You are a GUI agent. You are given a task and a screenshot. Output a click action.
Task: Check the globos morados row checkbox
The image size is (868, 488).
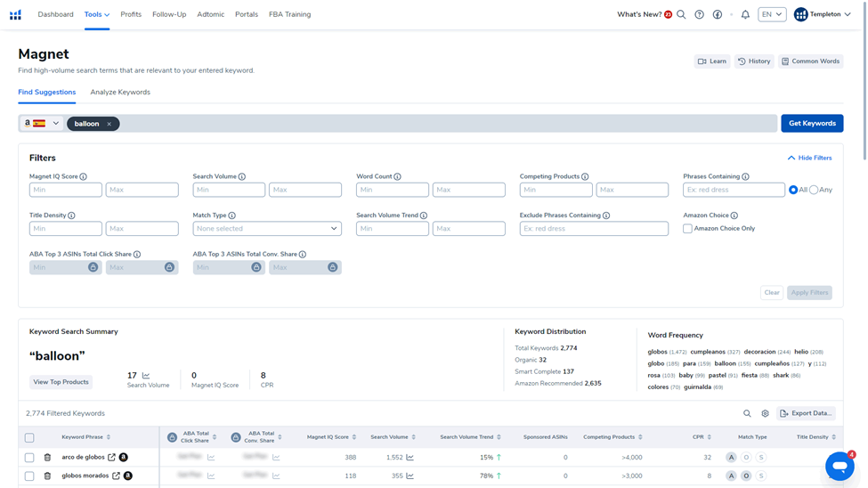(x=29, y=476)
